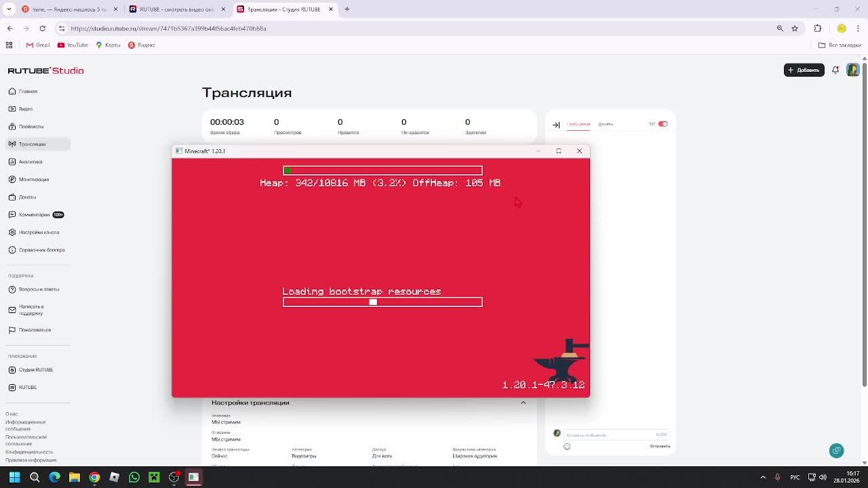Screen dimensions: 868x488
Task: Open the Яндекс bookmark
Action: click(x=142, y=45)
